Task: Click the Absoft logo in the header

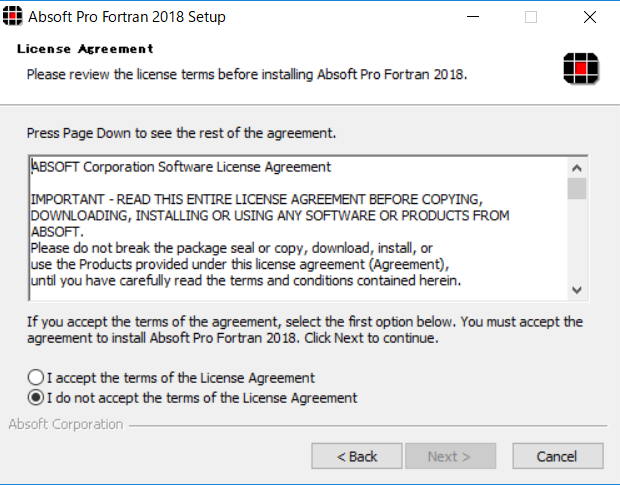Action: (581, 68)
